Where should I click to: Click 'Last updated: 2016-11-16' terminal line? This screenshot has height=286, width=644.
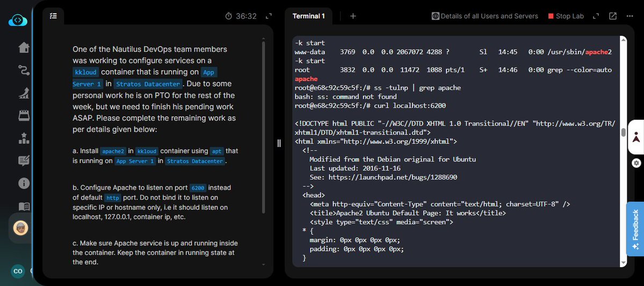click(x=355, y=168)
